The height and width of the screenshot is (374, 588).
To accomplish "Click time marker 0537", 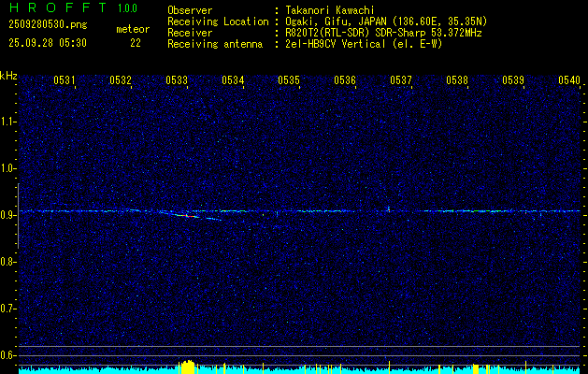I will tap(401, 80).
